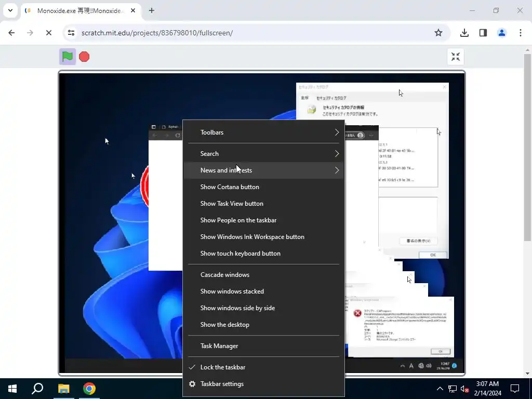
Task: Click Chrome icon in taskbar
Action: click(89, 389)
